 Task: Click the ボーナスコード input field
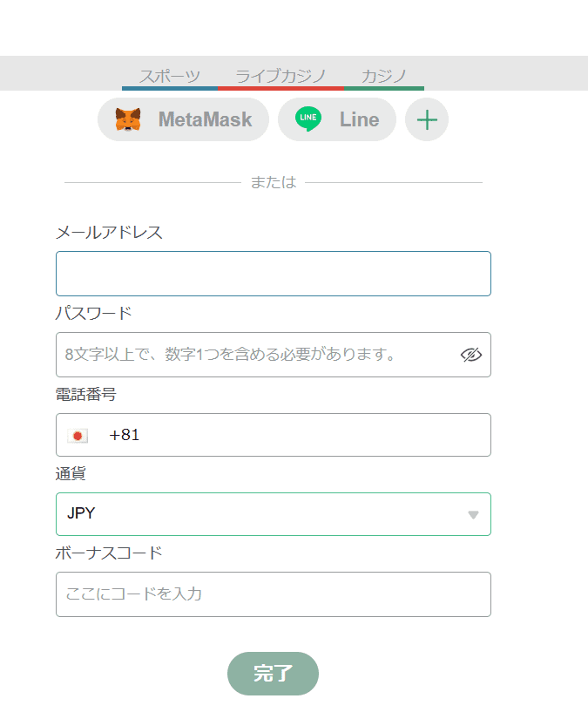coord(274,594)
